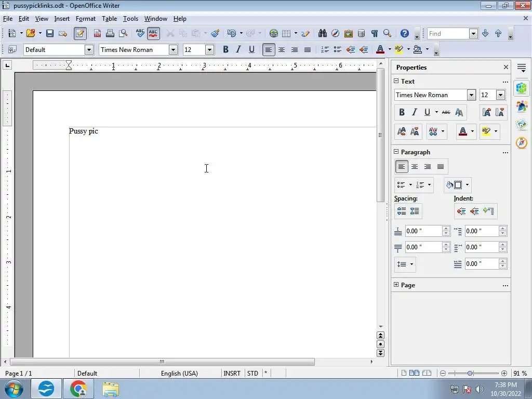Collapse the Text section in Properties

(396, 81)
